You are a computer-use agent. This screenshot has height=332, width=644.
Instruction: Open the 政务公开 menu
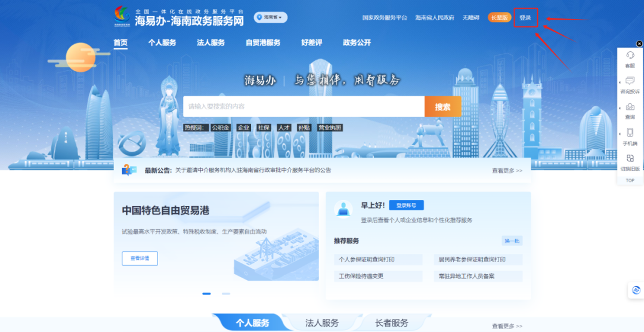pyautogui.click(x=357, y=43)
